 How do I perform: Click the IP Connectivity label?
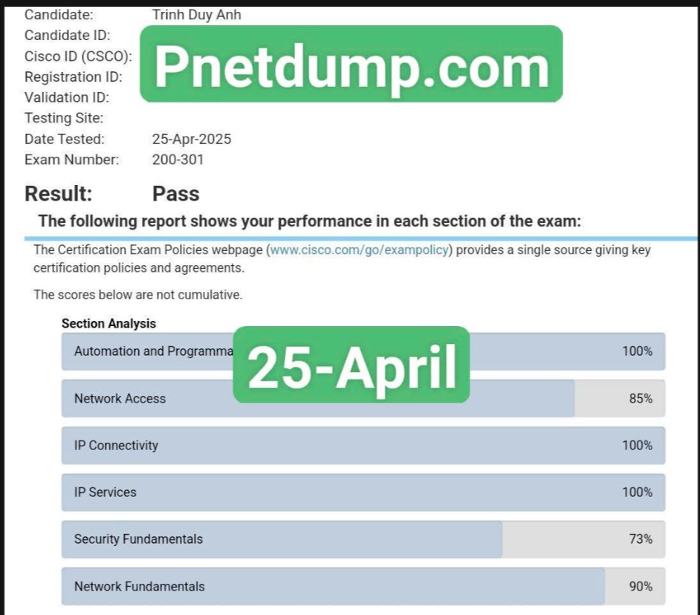coord(116,446)
